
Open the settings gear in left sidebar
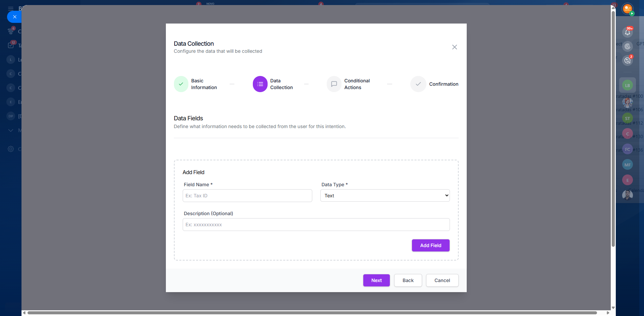coord(11,149)
